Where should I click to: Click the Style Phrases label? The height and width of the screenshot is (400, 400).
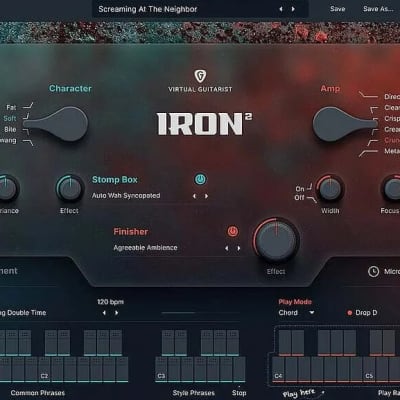(194, 393)
